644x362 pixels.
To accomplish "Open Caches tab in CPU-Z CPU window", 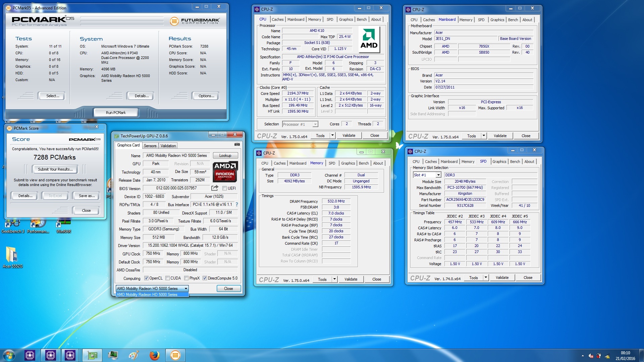I will (x=277, y=19).
